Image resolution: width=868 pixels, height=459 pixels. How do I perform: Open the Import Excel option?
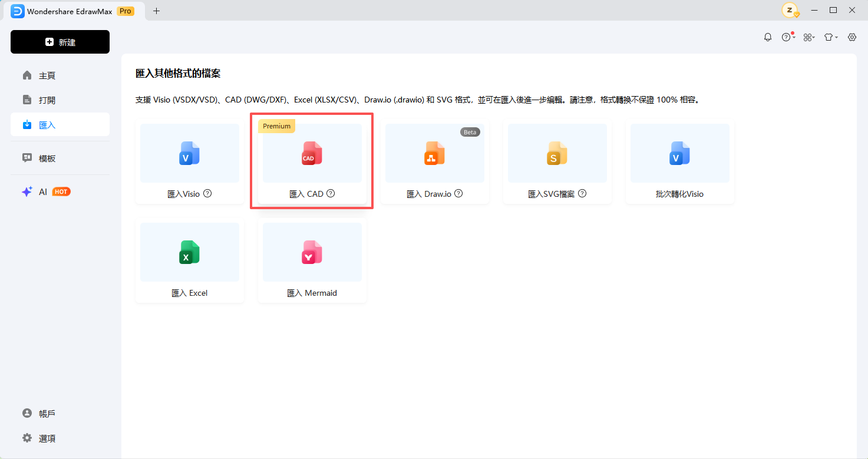[x=189, y=252]
